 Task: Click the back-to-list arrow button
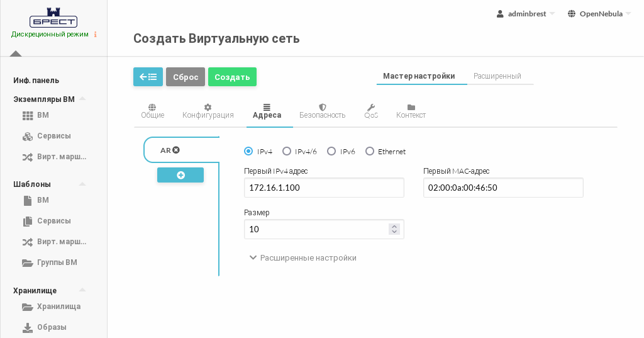coord(148,77)
